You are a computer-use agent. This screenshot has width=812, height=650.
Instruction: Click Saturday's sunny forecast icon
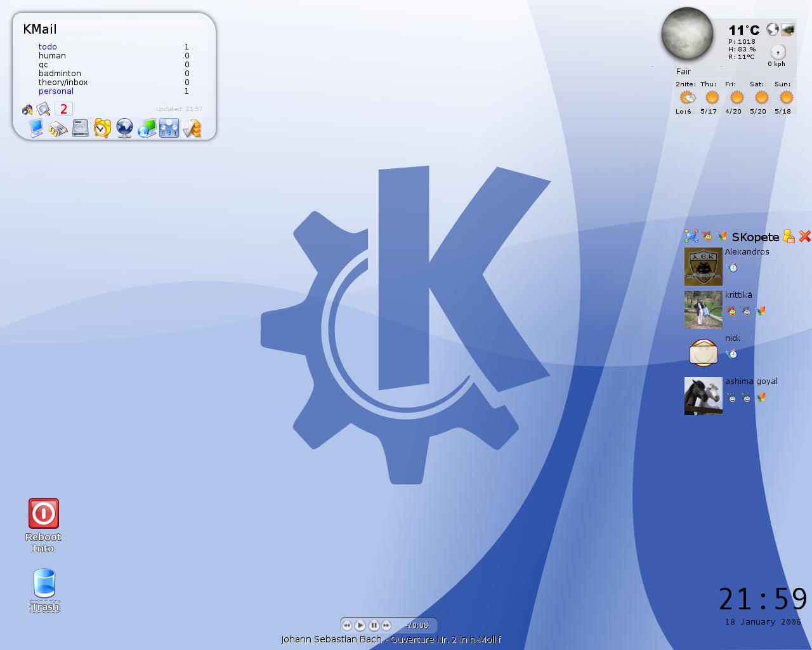coord(761,97)
